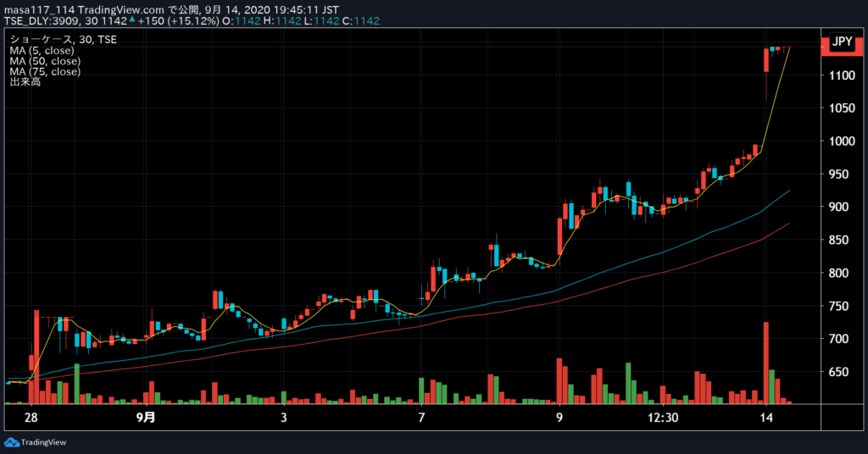The image size is (868, 454).
Task: Click the 28 date label on time axis
Action: (x=31, y=418)
